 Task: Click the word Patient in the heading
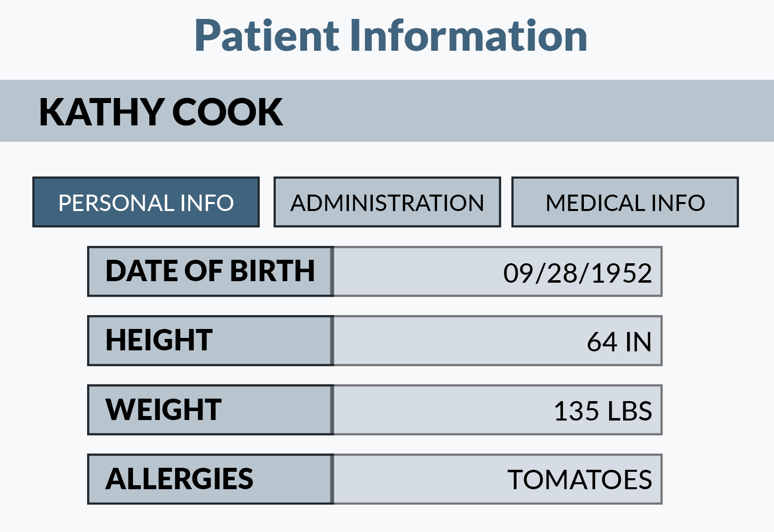coord(266,36)
